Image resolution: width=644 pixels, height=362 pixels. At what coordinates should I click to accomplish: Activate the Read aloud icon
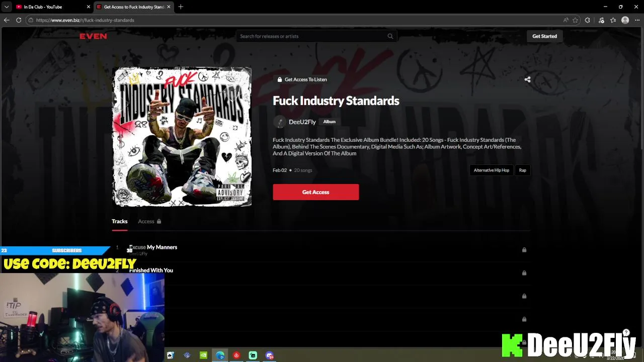click(x=566, y=20)
